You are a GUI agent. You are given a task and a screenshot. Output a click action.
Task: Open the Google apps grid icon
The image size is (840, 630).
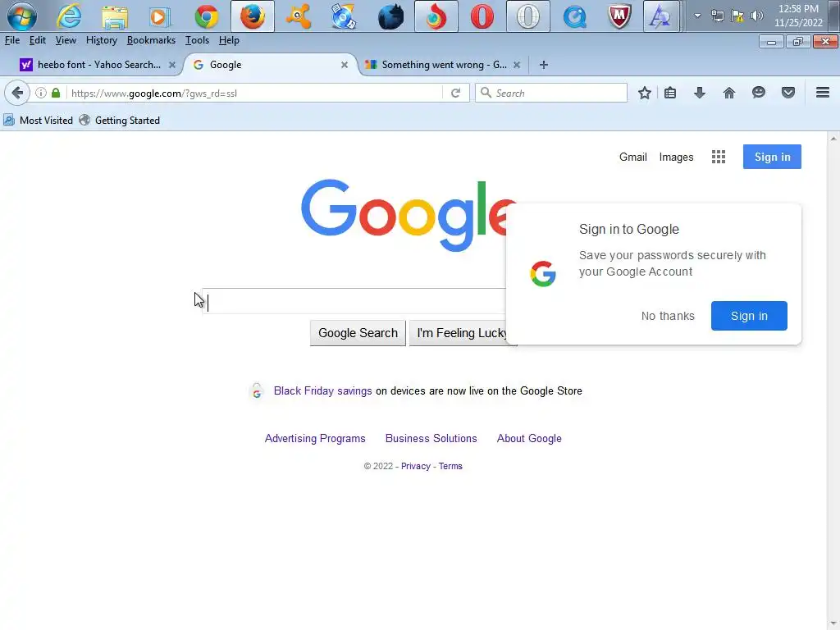(719, 157)
